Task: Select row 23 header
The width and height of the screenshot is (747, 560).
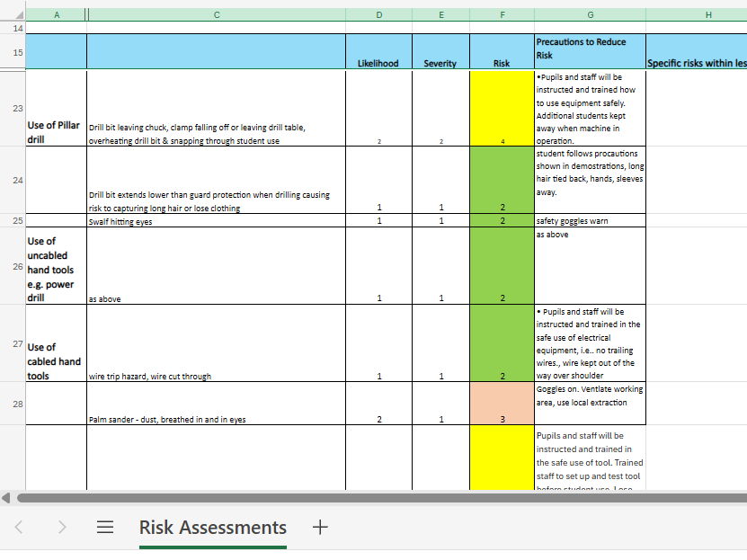Action: coord(15,108)
